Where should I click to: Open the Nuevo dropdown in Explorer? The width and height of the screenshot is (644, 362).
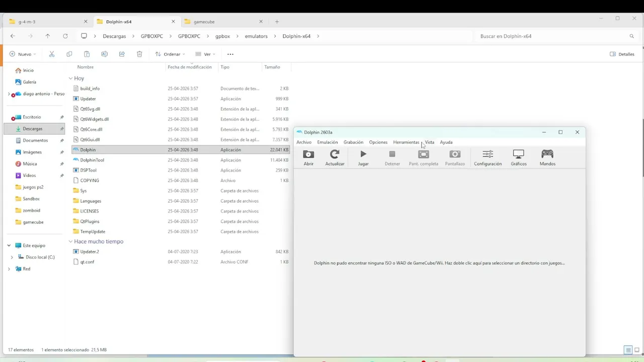[23, 54]
